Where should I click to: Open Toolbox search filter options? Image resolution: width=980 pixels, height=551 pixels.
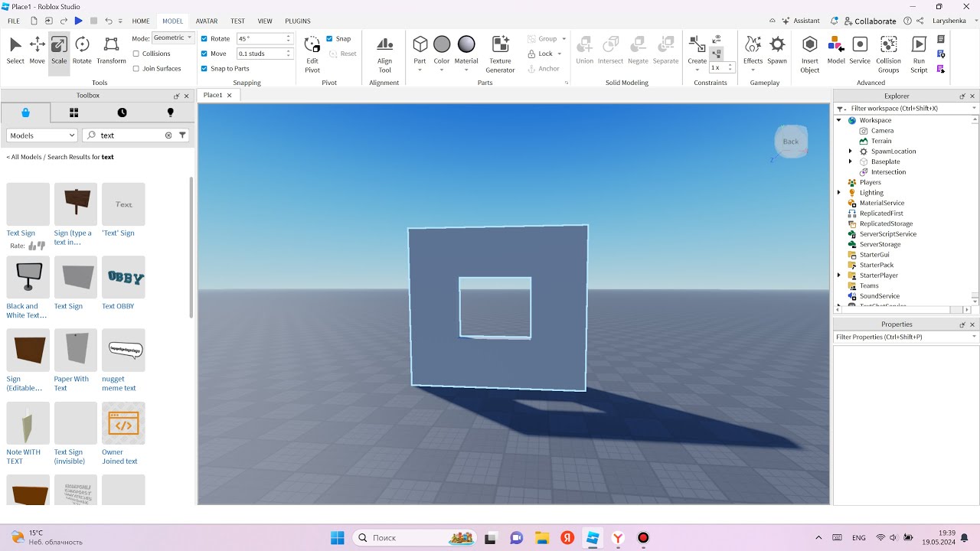[x=182, y=135]
